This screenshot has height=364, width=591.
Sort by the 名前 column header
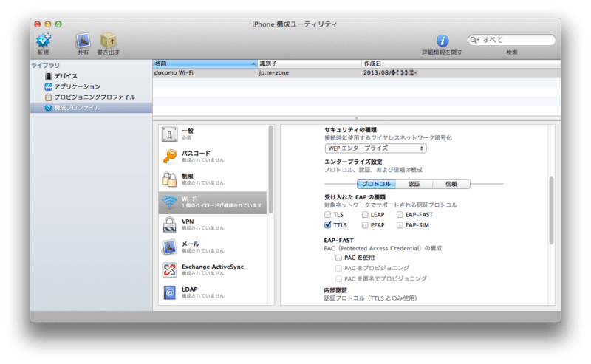(x=205, y=63)
